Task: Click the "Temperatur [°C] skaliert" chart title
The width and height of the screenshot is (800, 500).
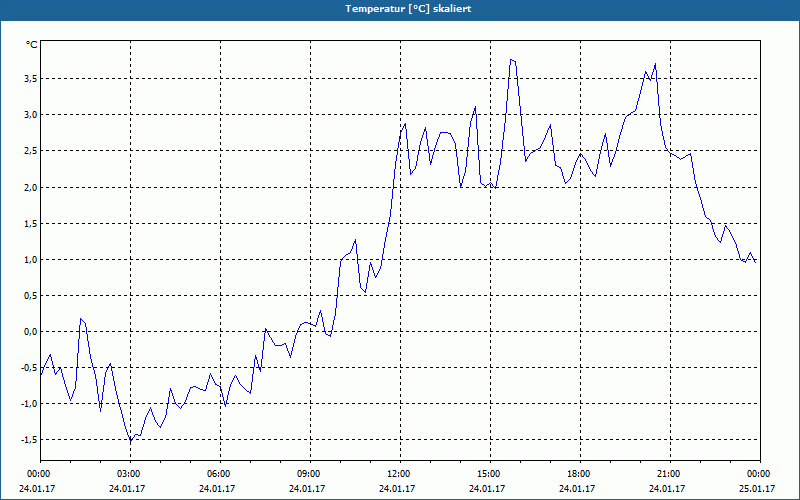Action: [x=408, y=9]
